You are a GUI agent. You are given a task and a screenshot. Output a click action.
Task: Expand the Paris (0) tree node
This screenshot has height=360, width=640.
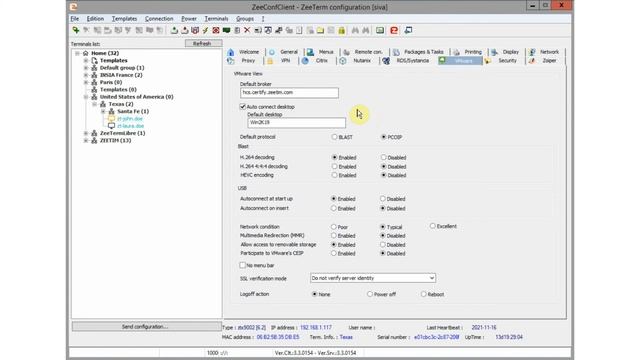tap(86, 82)
